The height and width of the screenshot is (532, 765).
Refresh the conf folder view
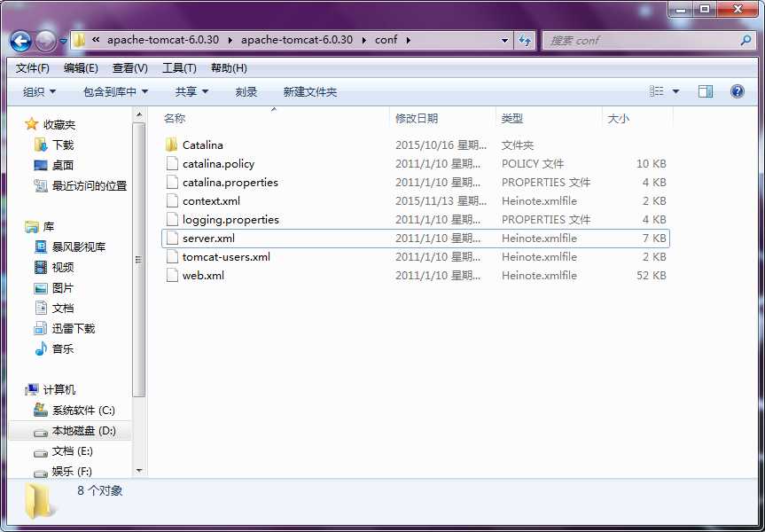coord(525,41)
